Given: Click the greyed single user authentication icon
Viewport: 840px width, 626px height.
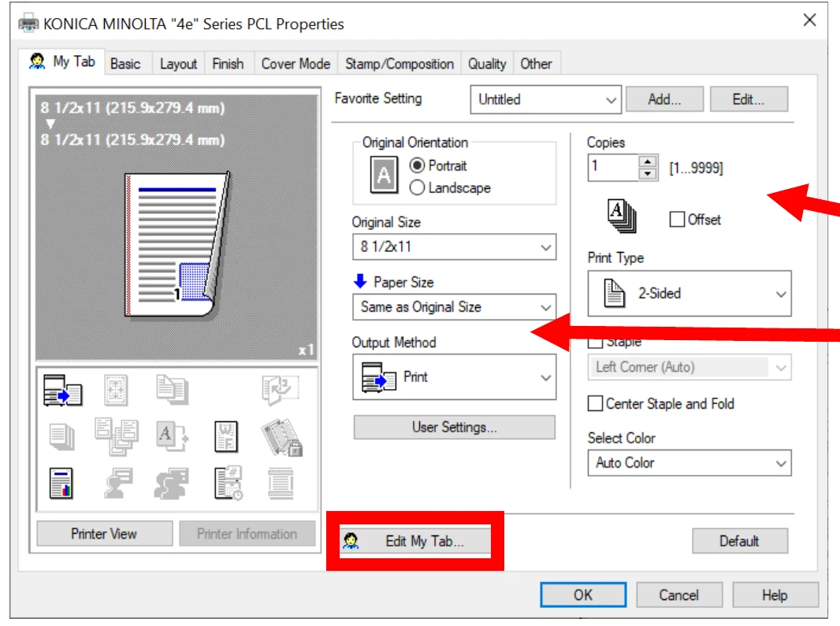Looking at the screenshot, I should pyautogui.click(x=118, y=483).
